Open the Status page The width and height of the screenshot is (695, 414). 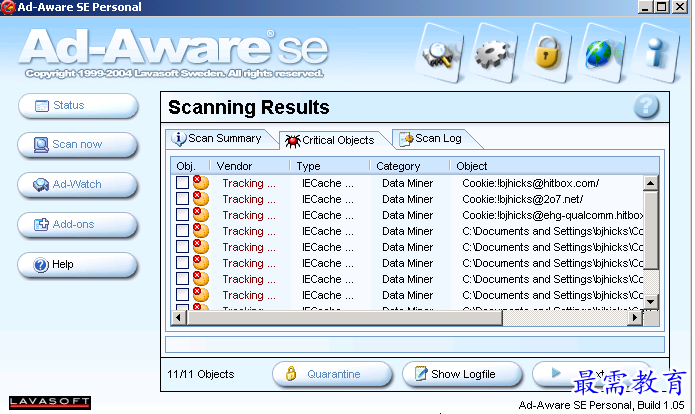[x=78, y=105]
